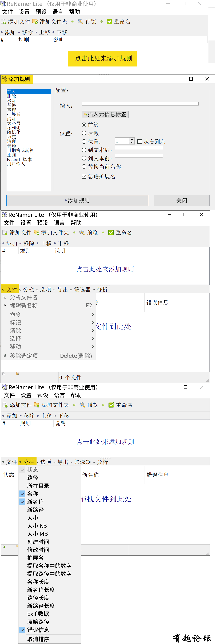Click 下移 arrow in window with 分栏 menu open
215x644 pixels.
[x=55, y=416]
